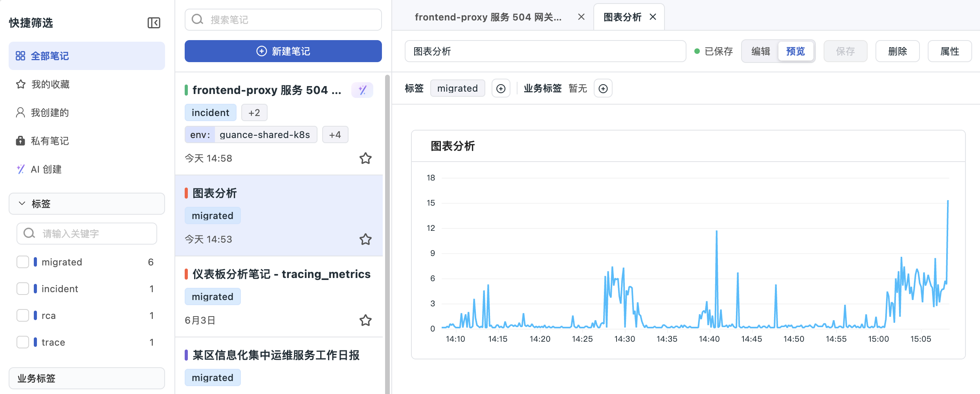
Task: Check the trace tag checkbox
Action: (x=23, y=342)
